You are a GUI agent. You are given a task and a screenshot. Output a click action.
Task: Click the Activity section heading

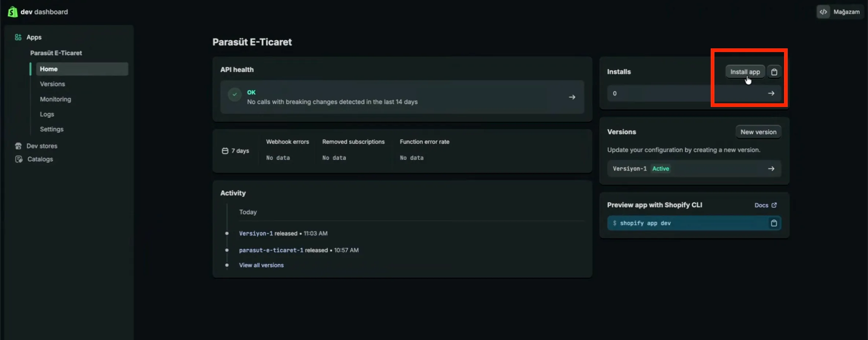pyautogui.click(x=233, y=193)
